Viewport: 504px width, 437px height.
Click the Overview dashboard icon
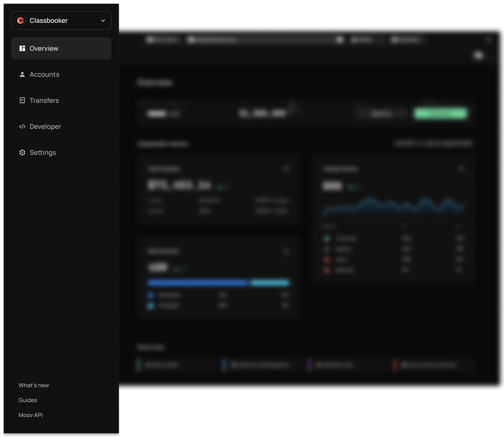pyautogui.click(x=22, y=48)
